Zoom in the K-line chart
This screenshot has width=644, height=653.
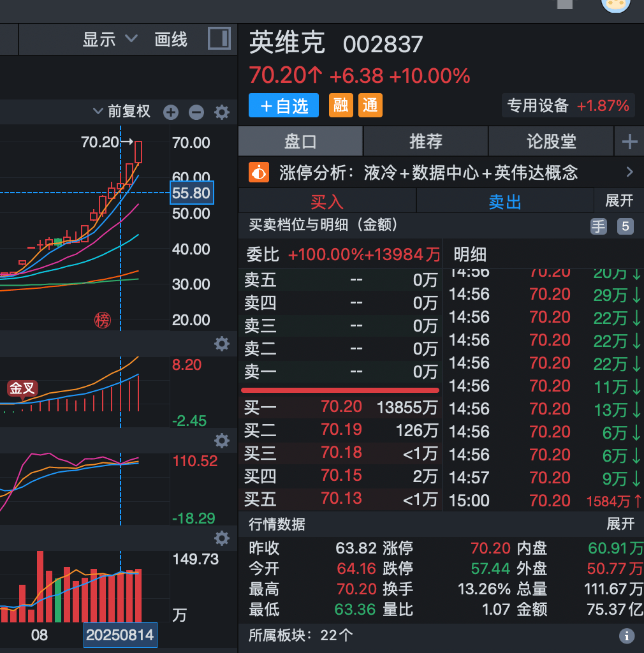171,112
